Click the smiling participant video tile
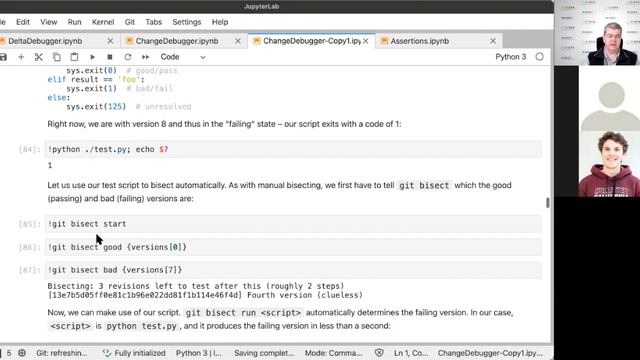The height and width of the screenshot is (360, 640). coord(609,164)
